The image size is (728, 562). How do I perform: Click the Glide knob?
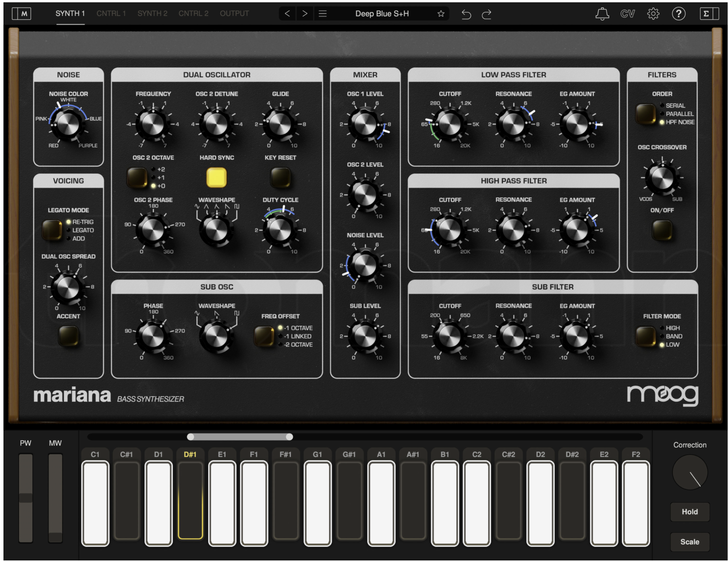(x=280, y=124)
